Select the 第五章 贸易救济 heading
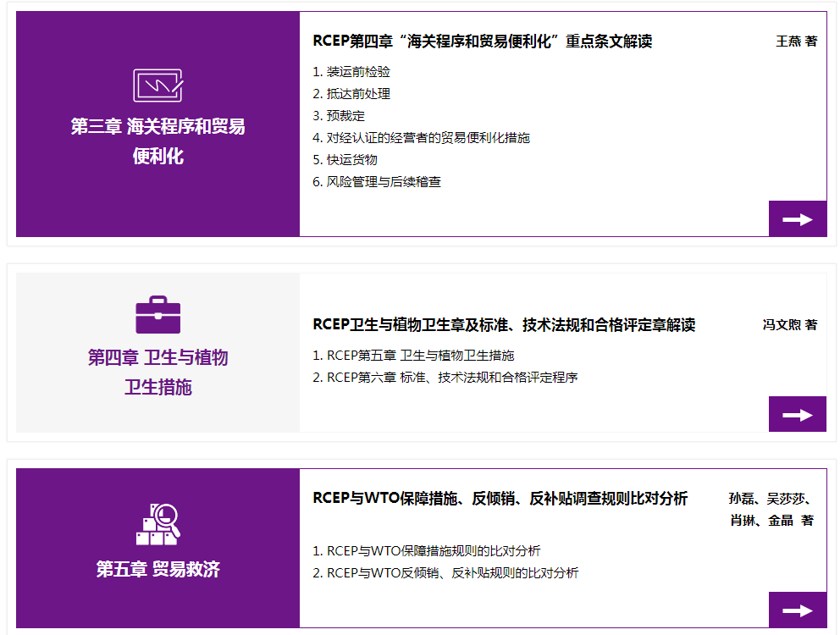The image size is (840, 635). 157,569
